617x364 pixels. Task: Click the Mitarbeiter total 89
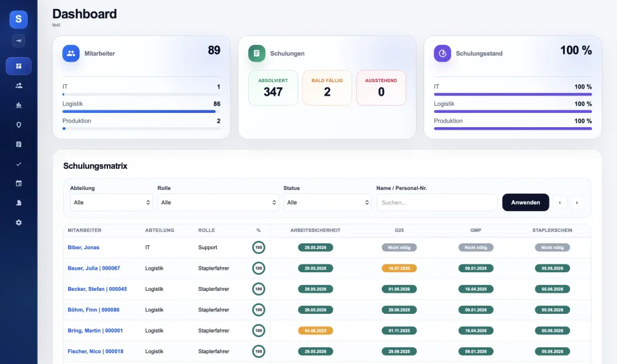pos(214,50)
